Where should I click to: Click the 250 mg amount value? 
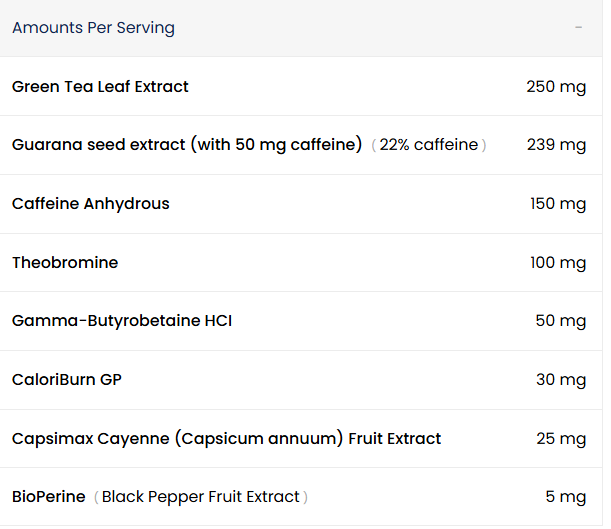(555, 87)
